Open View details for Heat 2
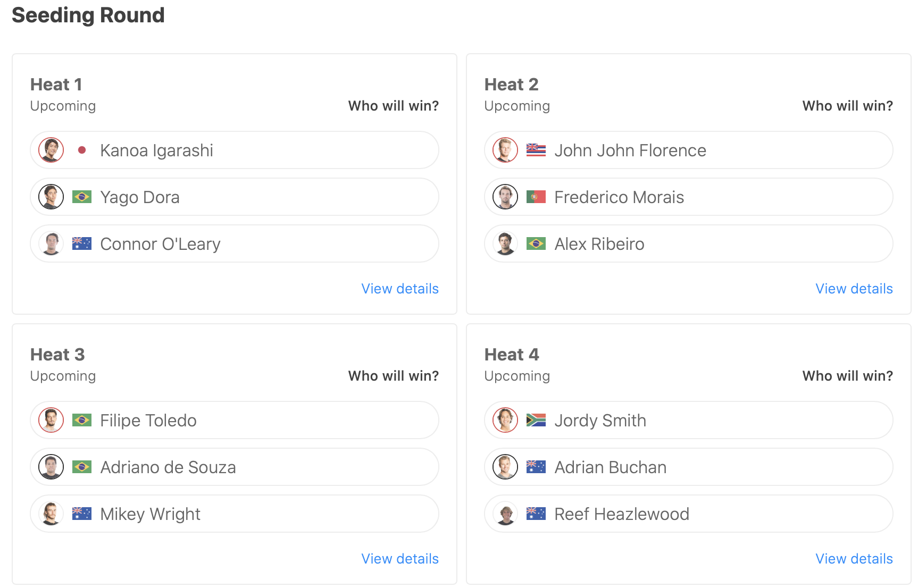Image resolution: width=918 pixels, height=588 pixels. coord(854,289)
